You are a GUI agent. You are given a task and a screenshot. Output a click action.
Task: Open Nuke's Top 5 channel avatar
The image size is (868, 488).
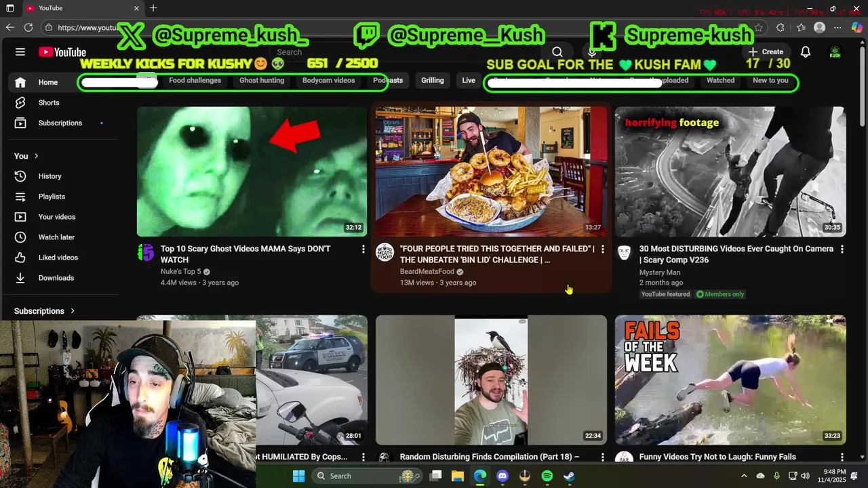146,252
